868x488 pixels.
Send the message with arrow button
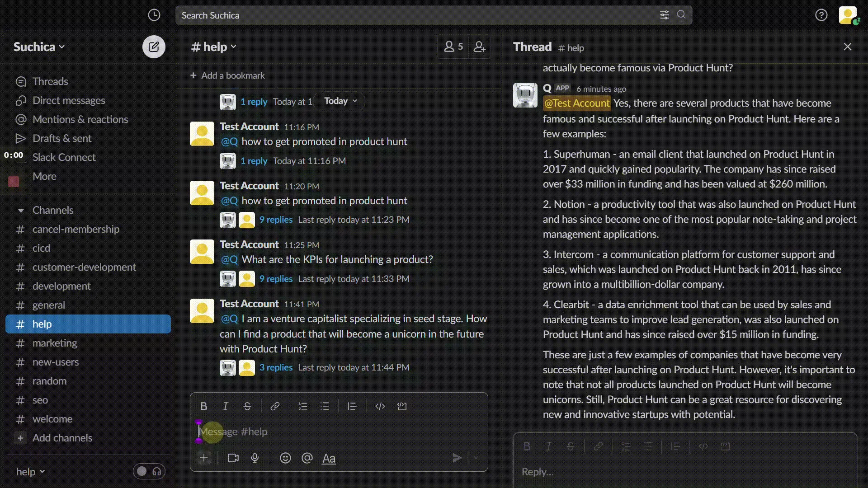click(x=457, y=458)
